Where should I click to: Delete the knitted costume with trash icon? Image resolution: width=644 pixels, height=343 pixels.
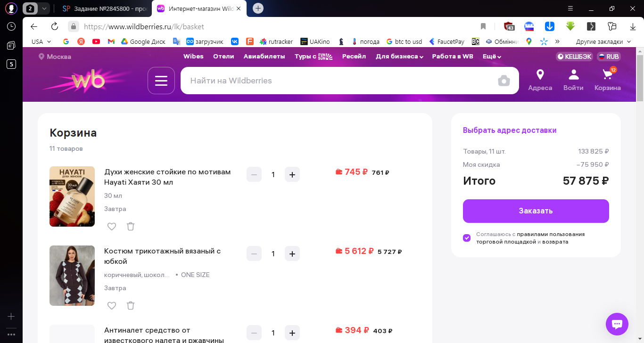coord(131,306)
